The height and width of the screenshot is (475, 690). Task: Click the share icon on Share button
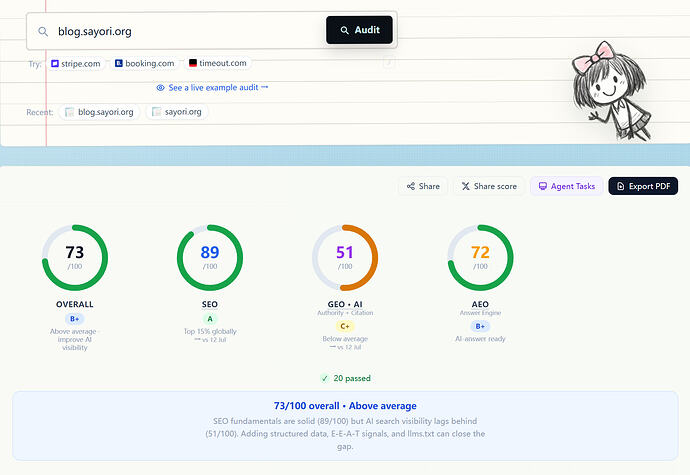tap(411, 186)
